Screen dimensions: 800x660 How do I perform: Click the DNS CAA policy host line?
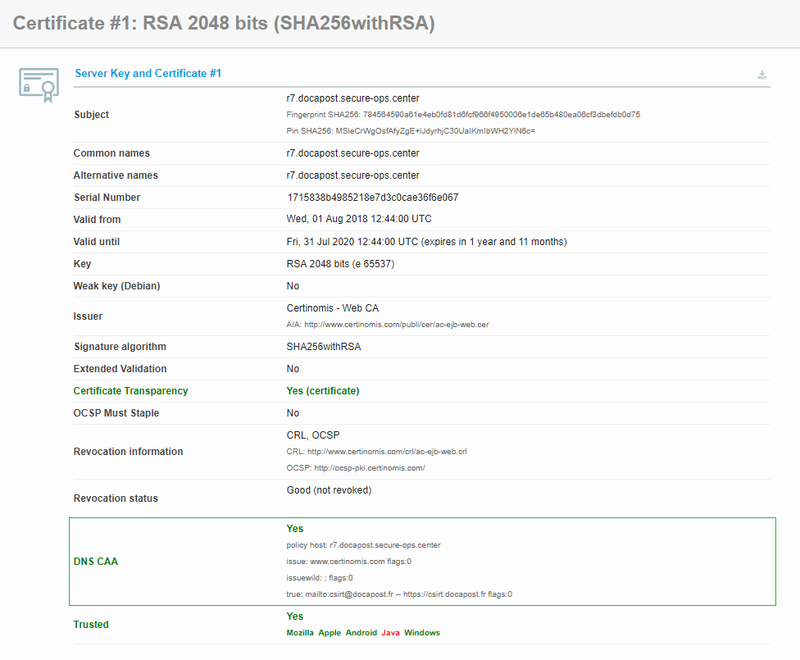[x=363, y=545]
